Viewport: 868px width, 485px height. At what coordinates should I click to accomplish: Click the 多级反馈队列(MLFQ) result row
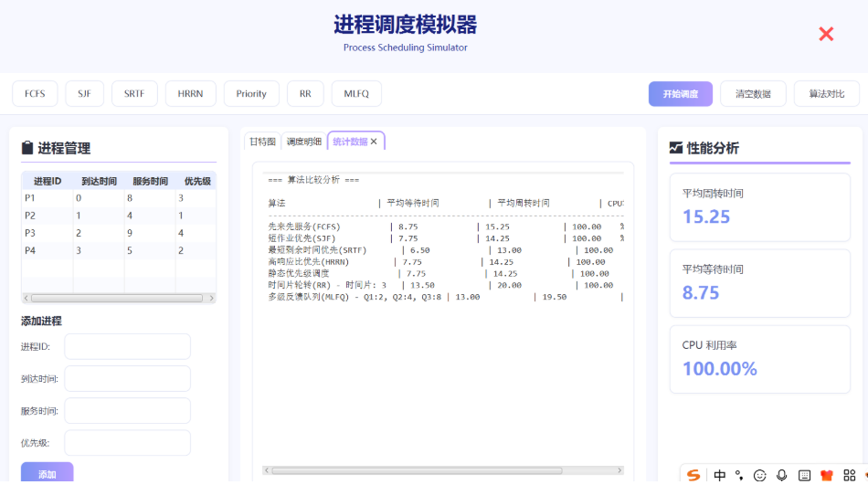(x=446, y=297)
